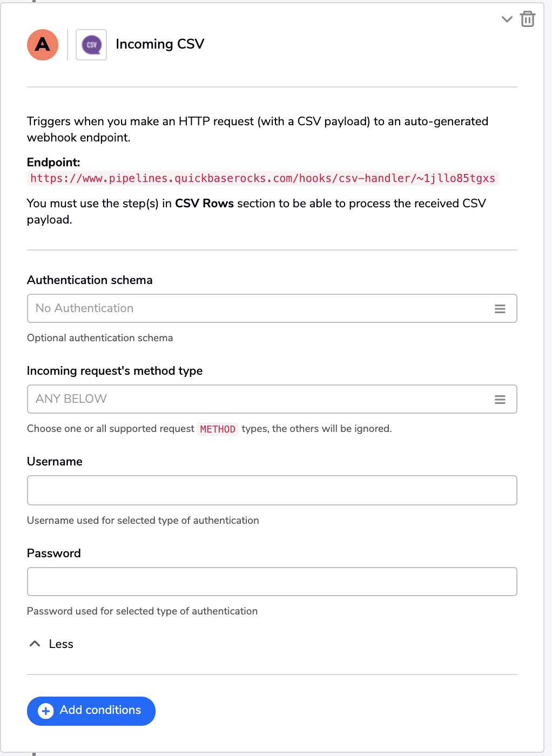Open the method type list icon

point(500,400)
